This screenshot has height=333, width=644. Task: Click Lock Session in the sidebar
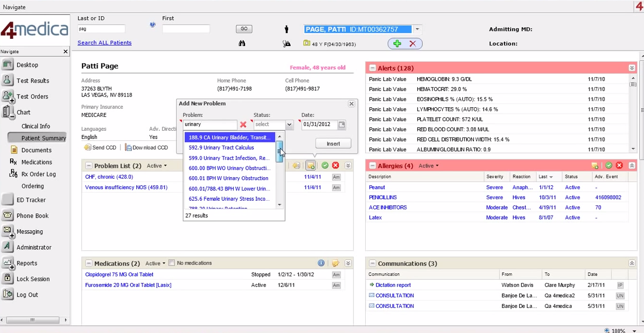33,279
